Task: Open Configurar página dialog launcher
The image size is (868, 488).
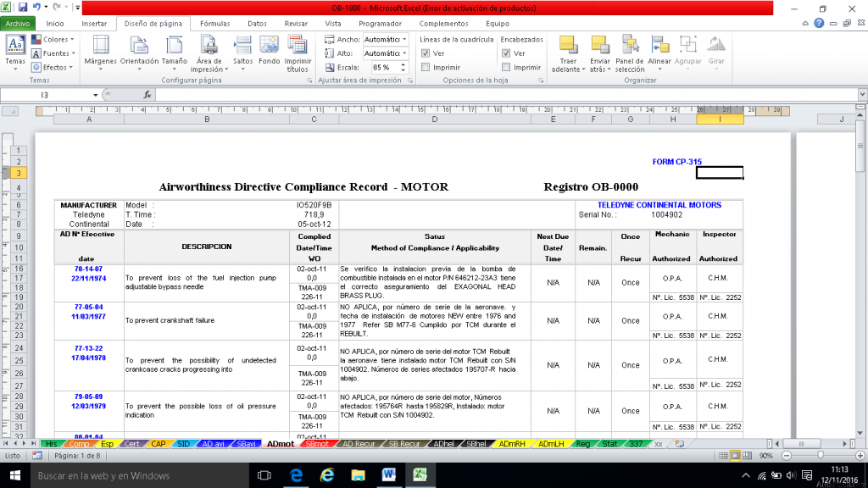Action: [309, 80]
